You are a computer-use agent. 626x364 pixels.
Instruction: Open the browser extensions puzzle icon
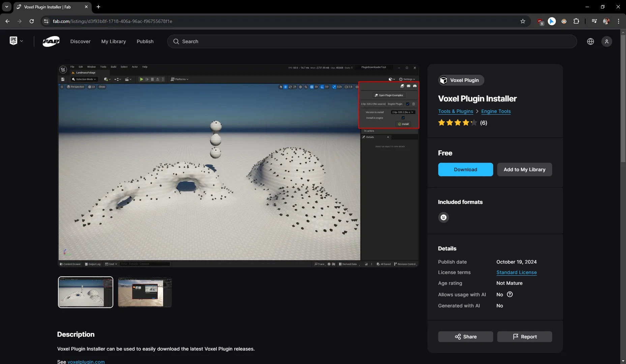(576, 21)
